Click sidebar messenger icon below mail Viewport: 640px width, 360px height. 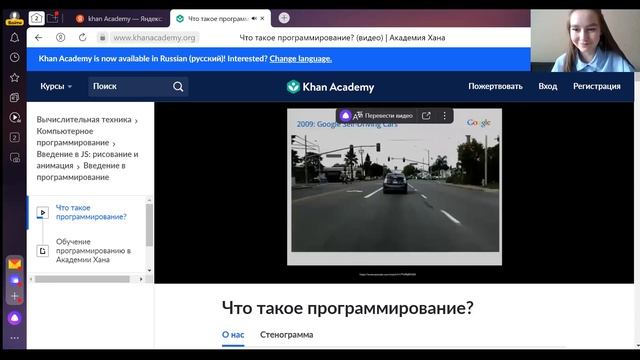click(x=15, y=280)
